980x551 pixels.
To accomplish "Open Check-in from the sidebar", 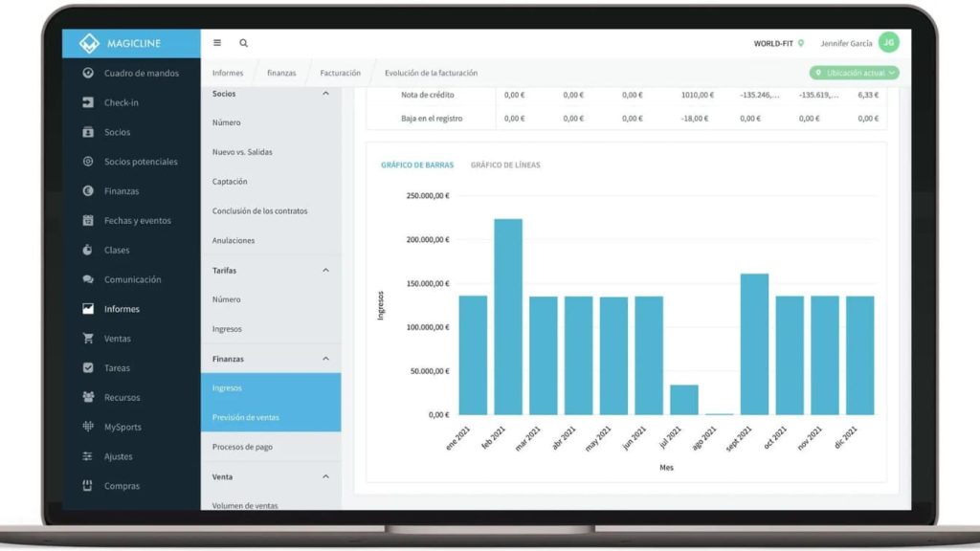I will pyautogui.click(x=122, y=102).
